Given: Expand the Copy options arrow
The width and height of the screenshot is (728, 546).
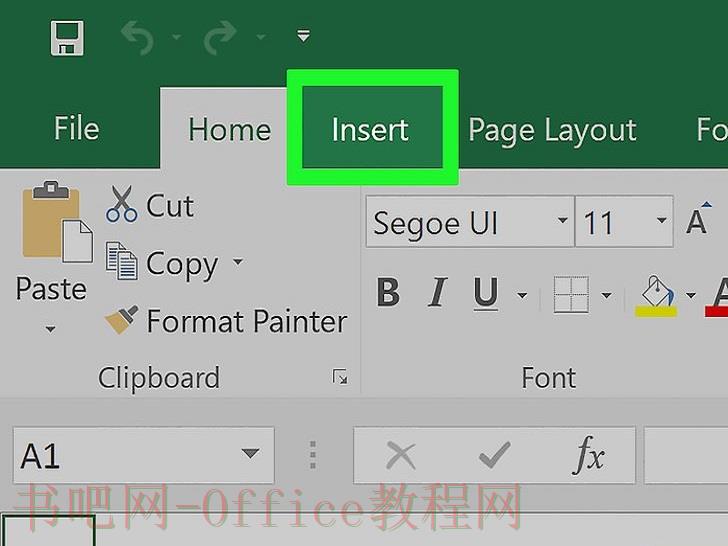Looking at the screenshot, I should click(238, 262).
